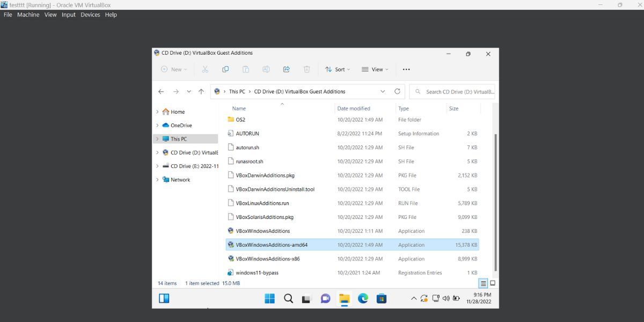Click the Cut scissors icon
The width and height of the screenshot is (644, 322).
(205, 69)
